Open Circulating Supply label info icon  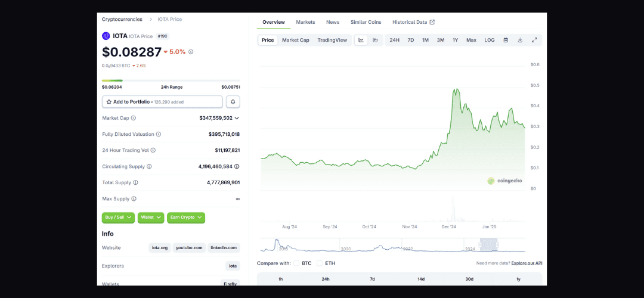coord(149,167)
